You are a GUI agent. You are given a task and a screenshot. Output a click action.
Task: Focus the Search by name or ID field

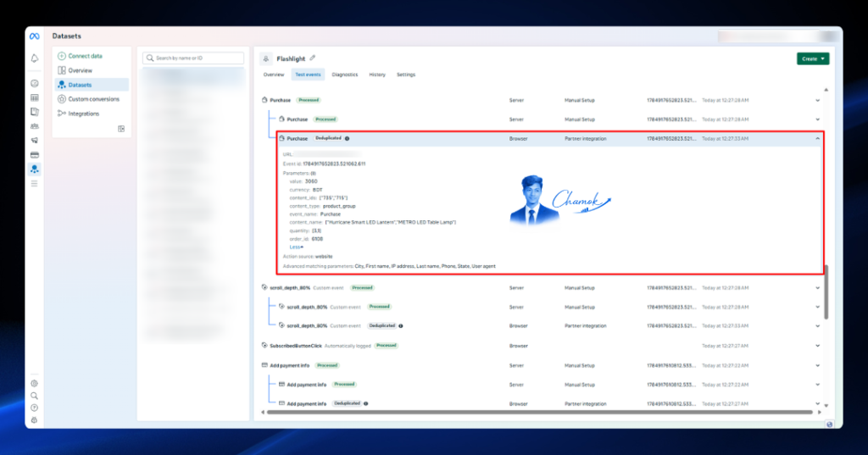point(193,58)
